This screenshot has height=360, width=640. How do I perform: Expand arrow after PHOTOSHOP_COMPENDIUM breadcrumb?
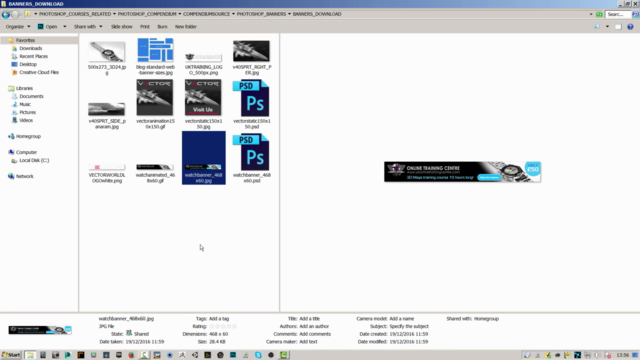click(180, 14)
